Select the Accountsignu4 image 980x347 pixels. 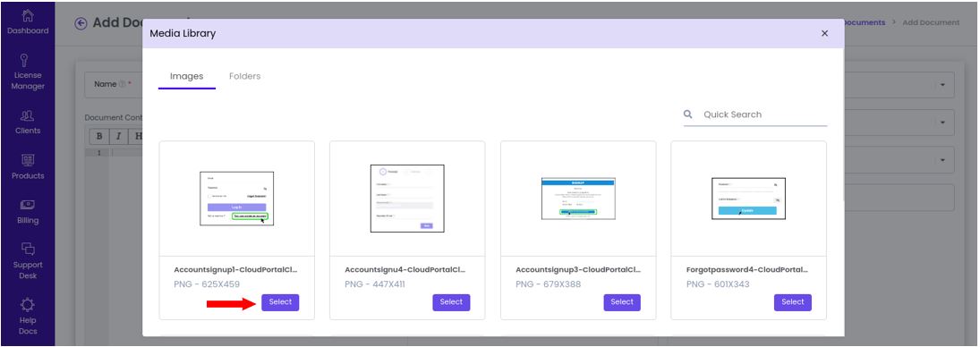coord(451,302)
